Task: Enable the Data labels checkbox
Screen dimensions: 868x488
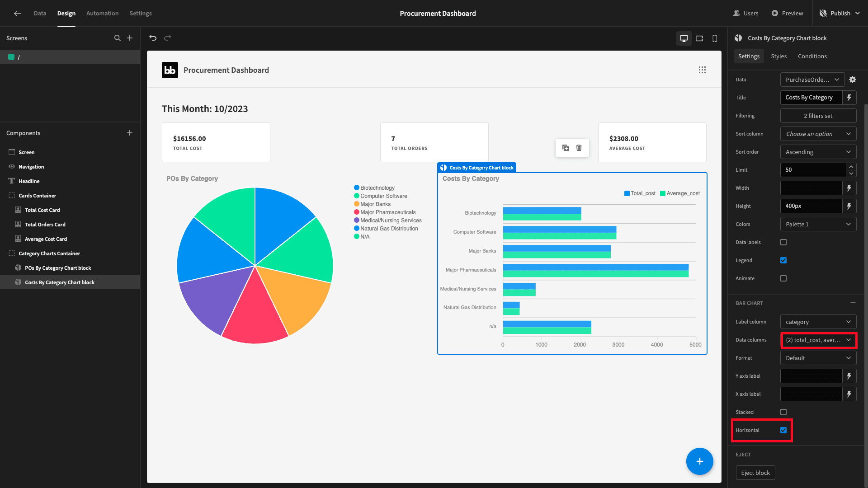Action: 783,242
